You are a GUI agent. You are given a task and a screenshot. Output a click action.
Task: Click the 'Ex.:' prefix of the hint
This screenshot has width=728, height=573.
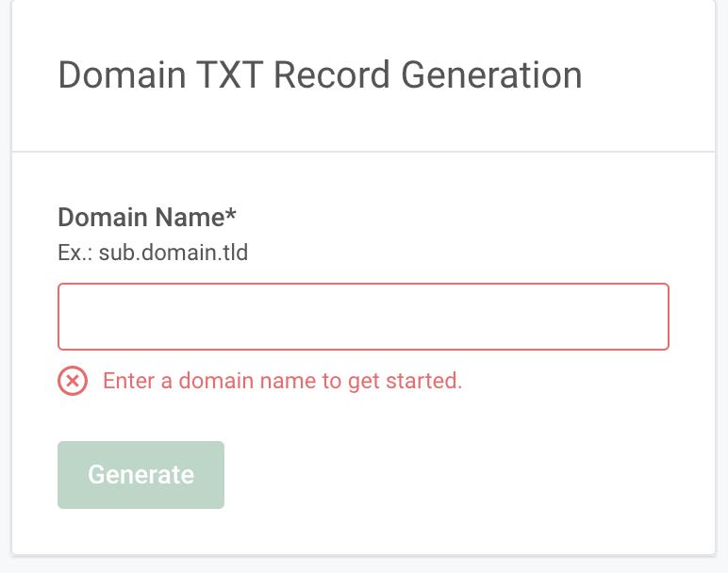pyautogui.click(x=75, y=253)
